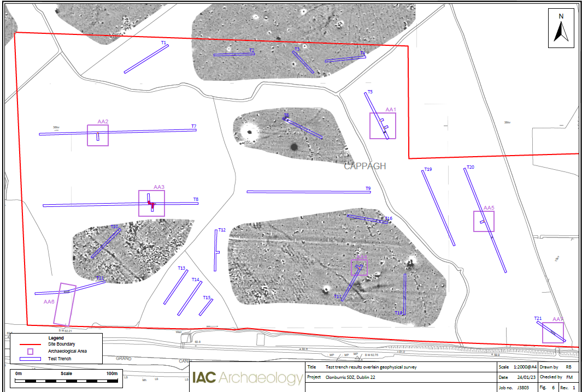Viewport: 582px width, 392px height.
Task: Click the CAPPAGH townland label
Action: (x=365, y=166)
